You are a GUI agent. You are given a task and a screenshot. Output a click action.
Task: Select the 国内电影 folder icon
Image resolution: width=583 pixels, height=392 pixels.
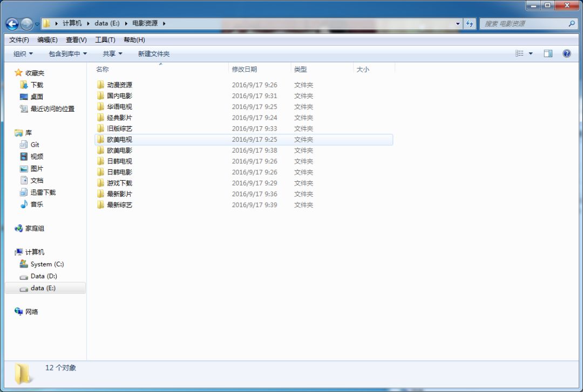(100, 95)
